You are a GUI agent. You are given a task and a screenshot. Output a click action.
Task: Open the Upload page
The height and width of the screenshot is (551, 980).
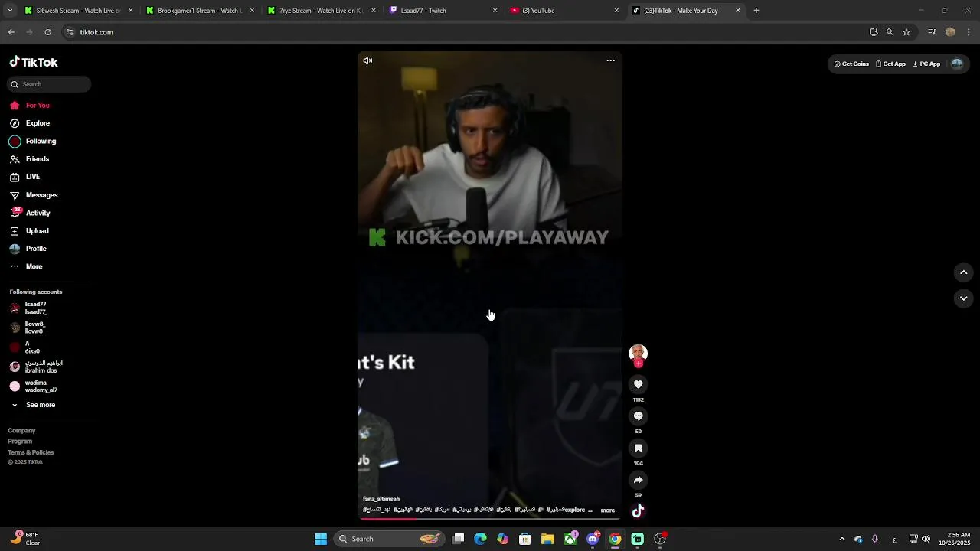pyautogui.click(x=30, y=231)
